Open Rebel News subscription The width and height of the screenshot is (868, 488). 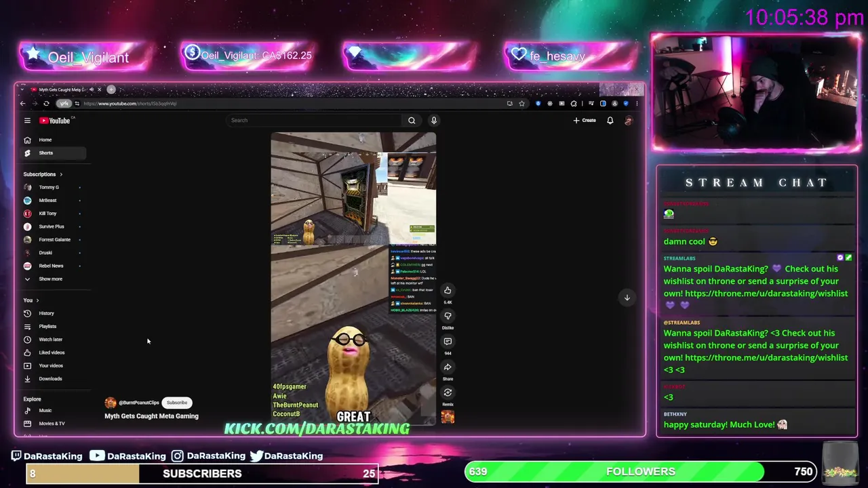[x=53, y=266]
